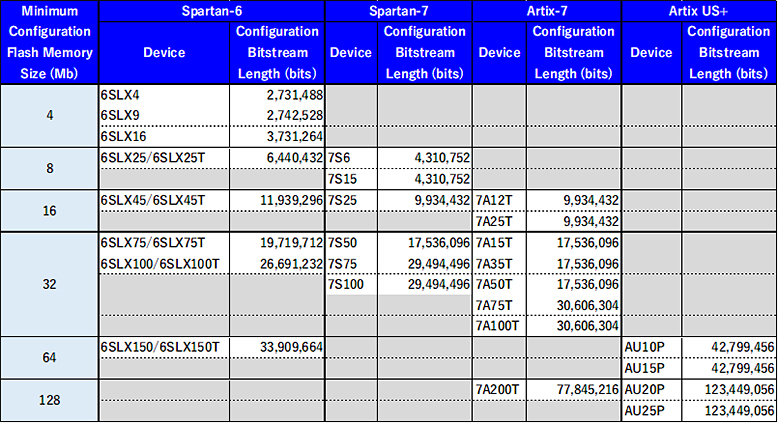The height and width of the screenshot is (423, 778).
Task: Select the 64 Mb flash size cell
Action: point(50,358)
